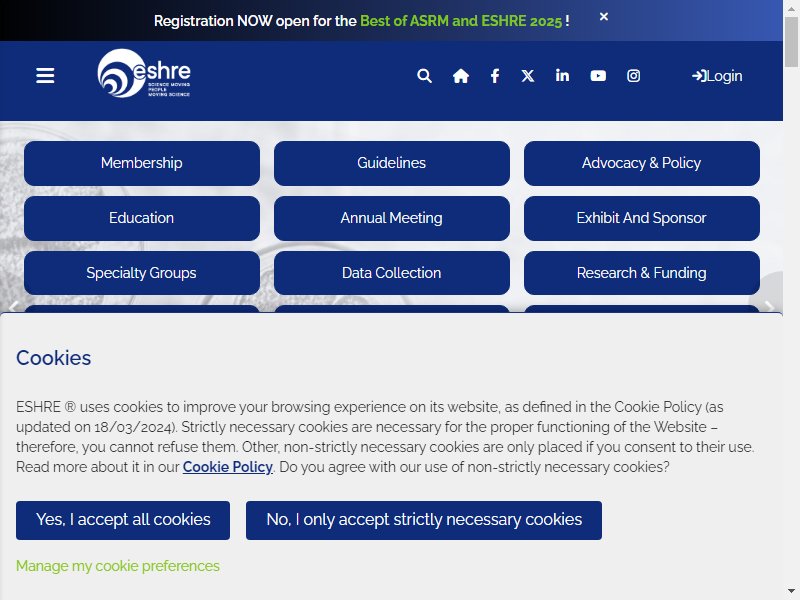
Task: Click the page vertical scrollbar thumb
Action: pyautogui.click(x=791, y=42)
